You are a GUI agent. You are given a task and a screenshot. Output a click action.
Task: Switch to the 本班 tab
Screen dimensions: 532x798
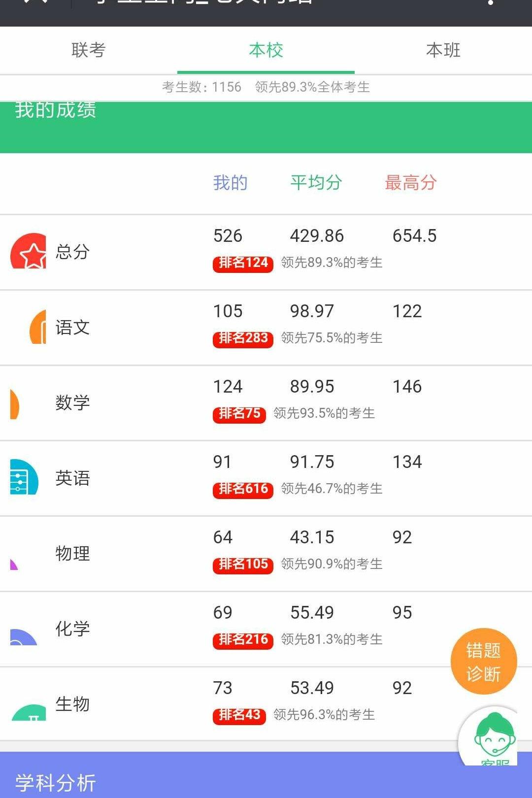coord(443,50)
